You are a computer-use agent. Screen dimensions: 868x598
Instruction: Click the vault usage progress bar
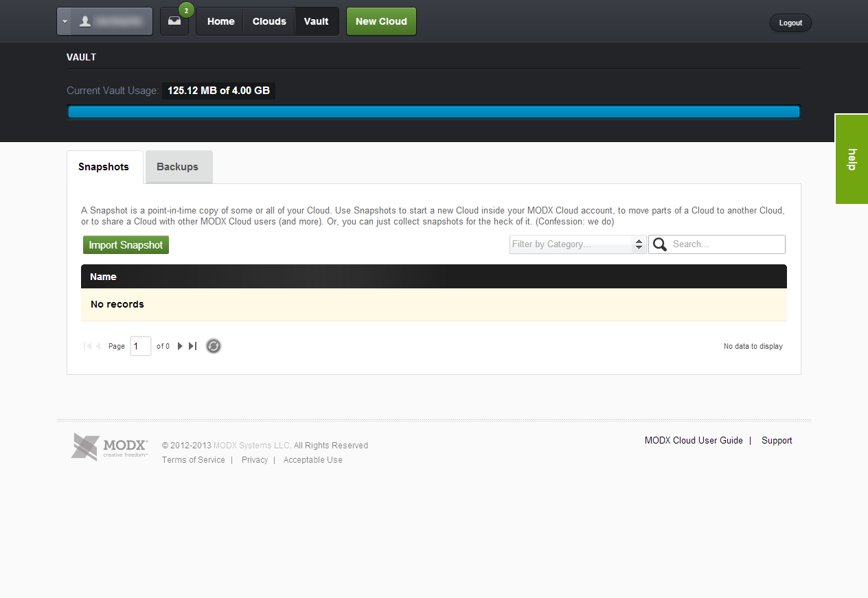(434, 112)
